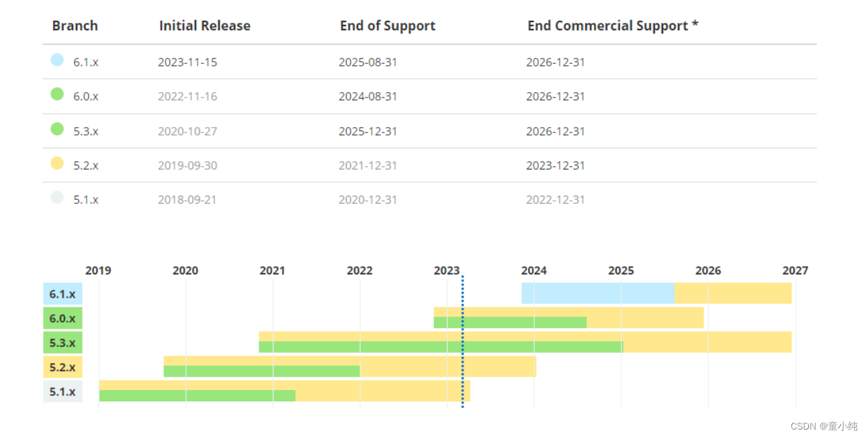Click the dotted blue current-date line
The height and width of the screenshot is (437, 868).
[x=462, y=341]
